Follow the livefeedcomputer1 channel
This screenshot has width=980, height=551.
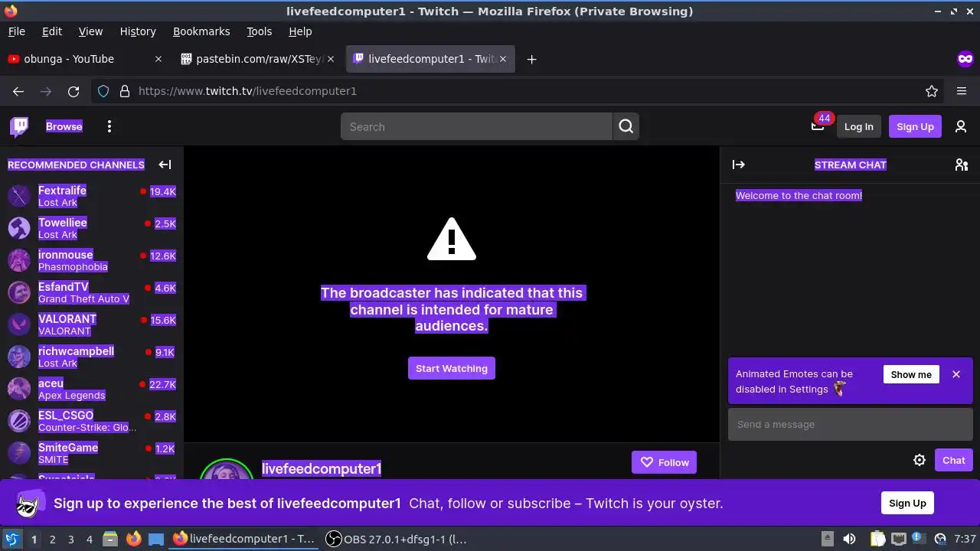pyautogui.click(x=664, y=462)
